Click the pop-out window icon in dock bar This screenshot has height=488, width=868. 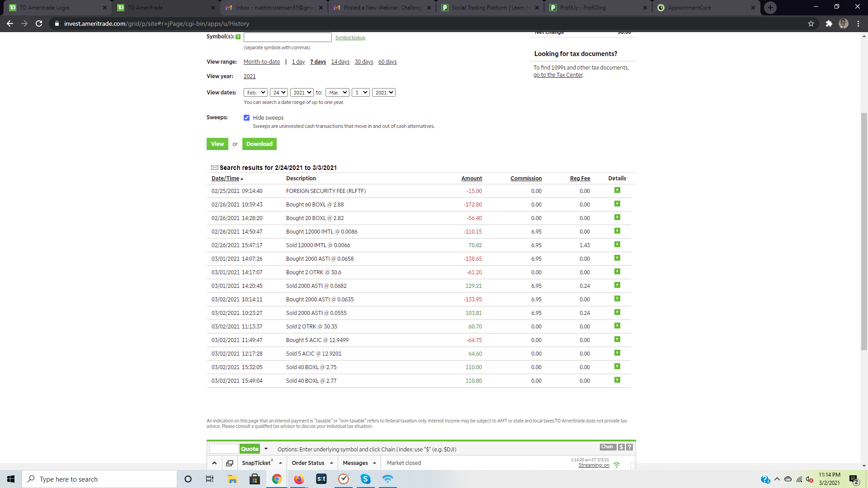230,463
